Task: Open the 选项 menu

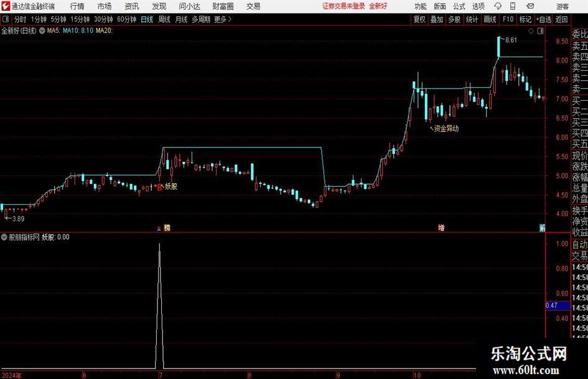Action: click(478, 6)
